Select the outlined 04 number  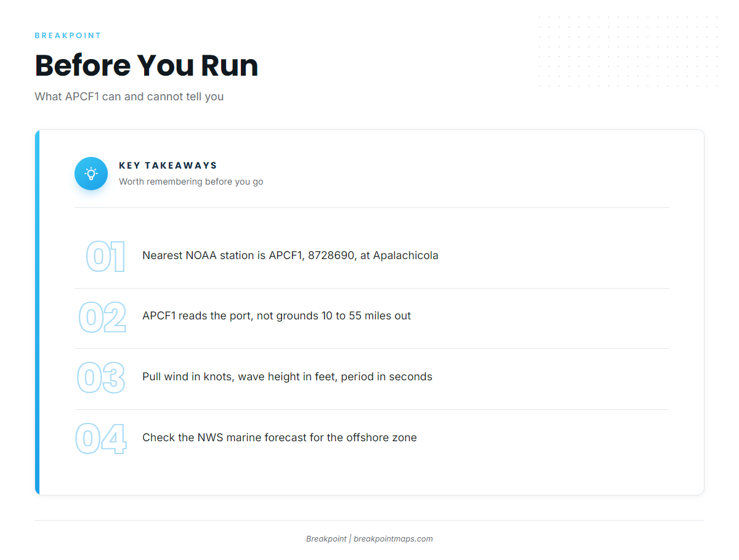[x=101, y=439]
